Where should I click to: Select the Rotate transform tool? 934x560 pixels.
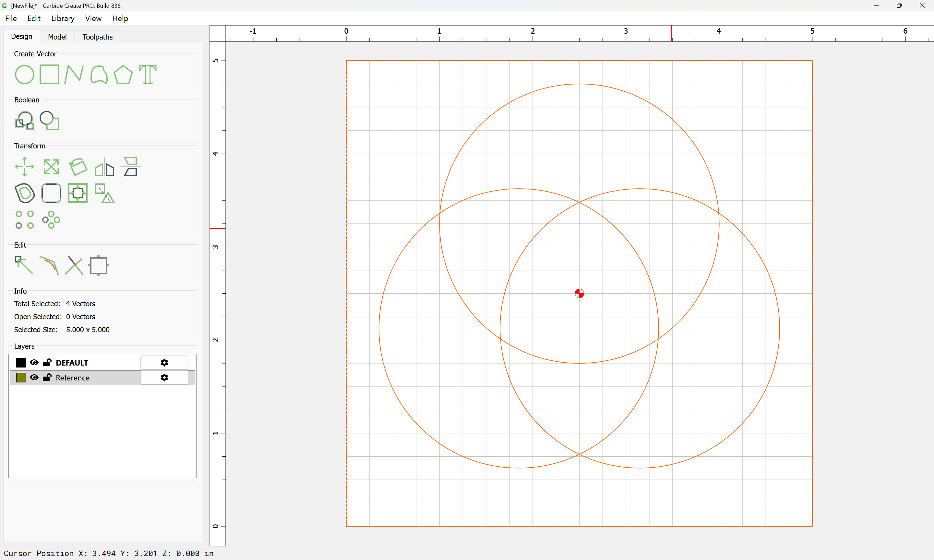[x=78, y=167]
